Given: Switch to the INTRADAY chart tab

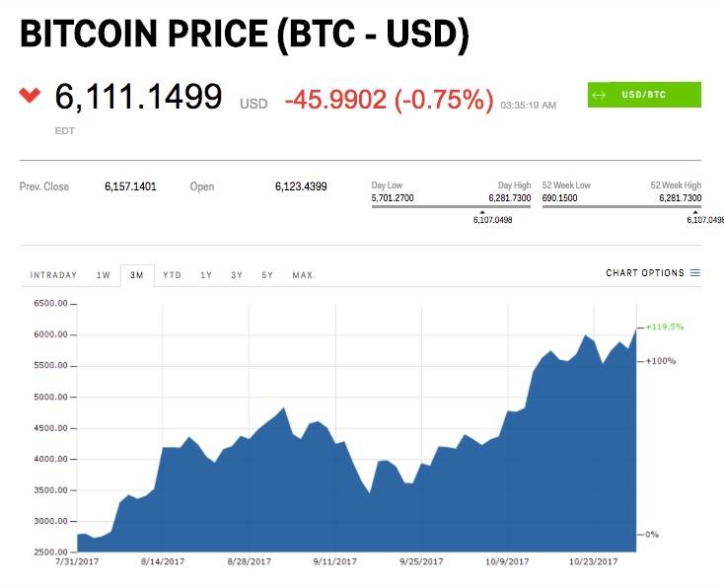Looking at the screenshot, I should (x=53, y=275).
